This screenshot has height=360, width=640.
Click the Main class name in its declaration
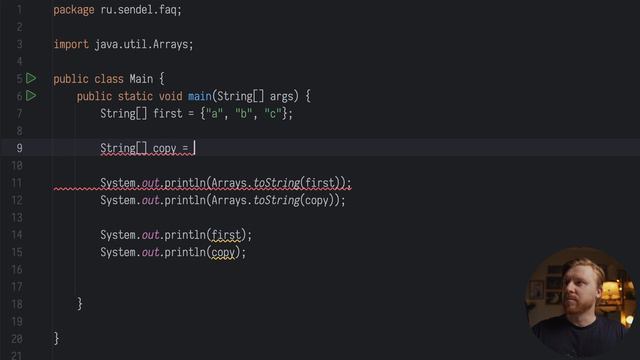[141, 79]
